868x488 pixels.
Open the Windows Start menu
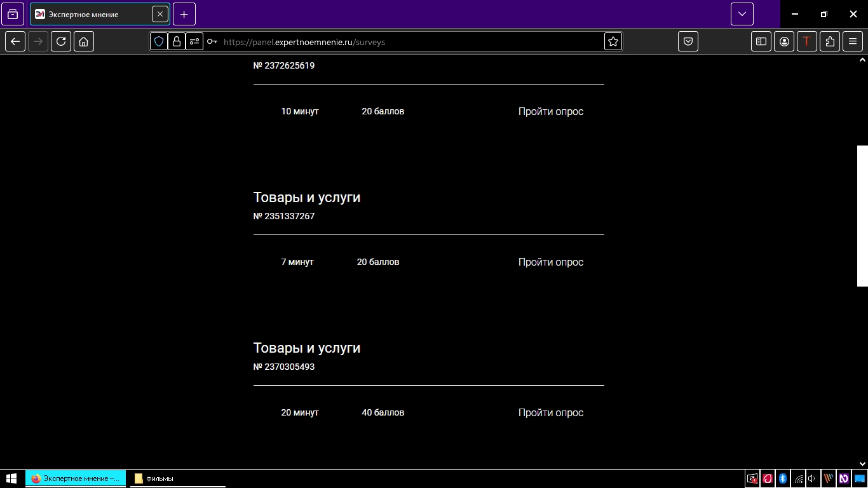point(11,478)
